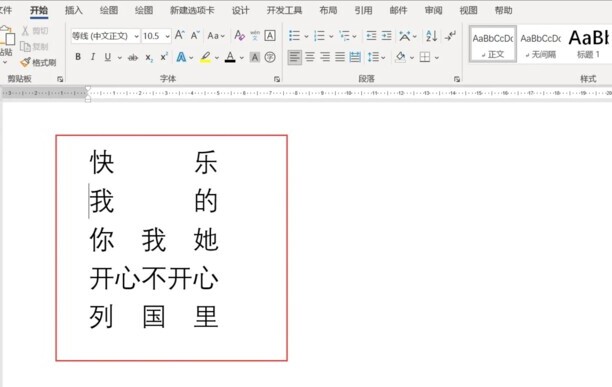Open the 视图 tab
The width and height of the screenshot is (612, 387).
coord(468,10)
